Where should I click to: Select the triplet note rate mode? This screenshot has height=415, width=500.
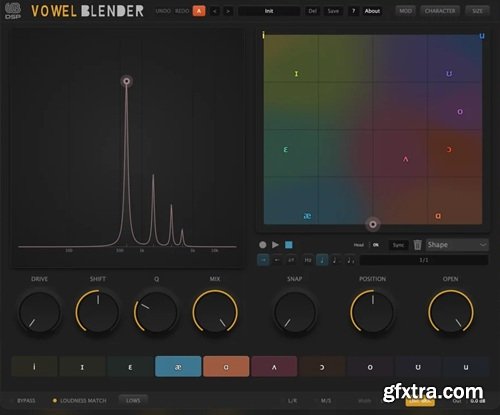click(350, 260)
